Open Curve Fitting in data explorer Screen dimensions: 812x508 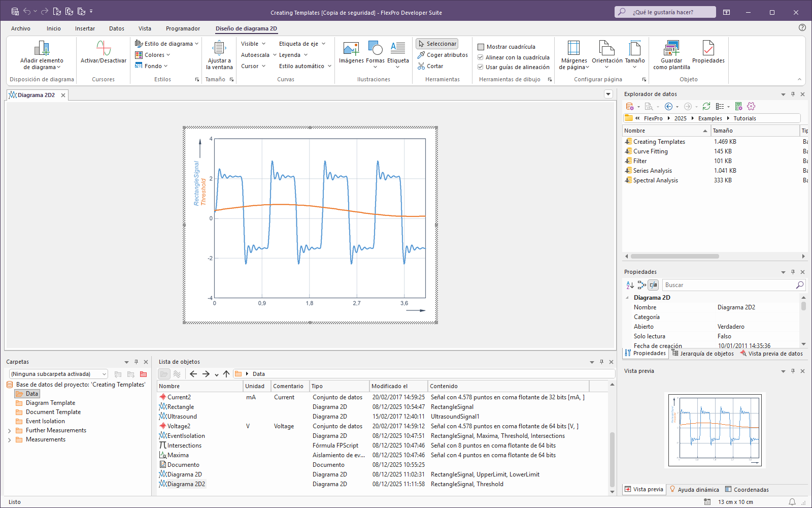tap(650, 151)
